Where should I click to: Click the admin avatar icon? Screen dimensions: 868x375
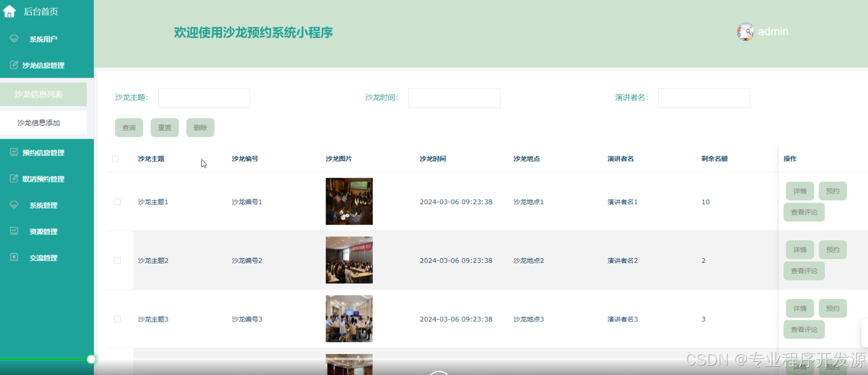(x=745, y=32)
